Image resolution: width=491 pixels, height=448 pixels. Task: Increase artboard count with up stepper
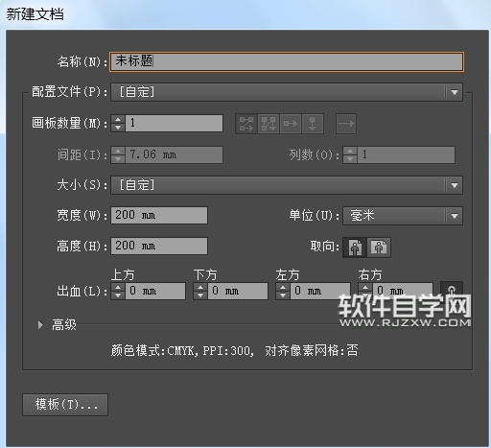click(x=118, y=119)
